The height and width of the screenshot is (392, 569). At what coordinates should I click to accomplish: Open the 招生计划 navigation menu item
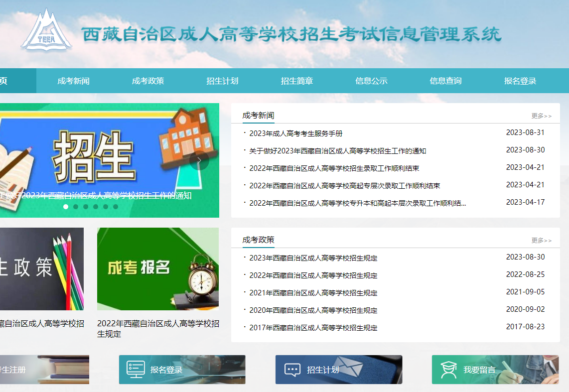[222, 81]
